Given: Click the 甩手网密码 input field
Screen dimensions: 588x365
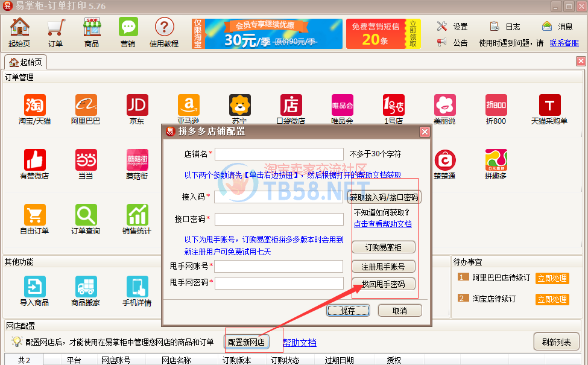Looking at the screenshot, I should click(279, 283).
